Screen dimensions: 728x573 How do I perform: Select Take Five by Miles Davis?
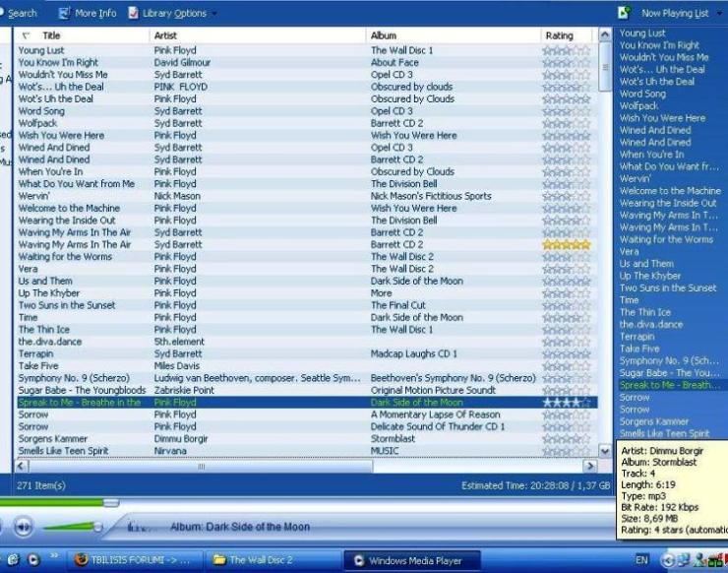(x=306, y=365)
